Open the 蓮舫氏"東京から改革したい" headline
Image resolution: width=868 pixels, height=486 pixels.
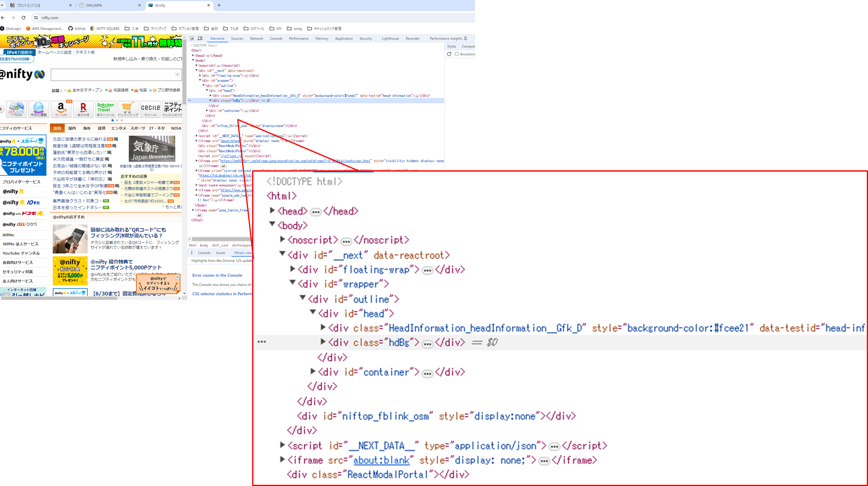[x=80, y=152]
